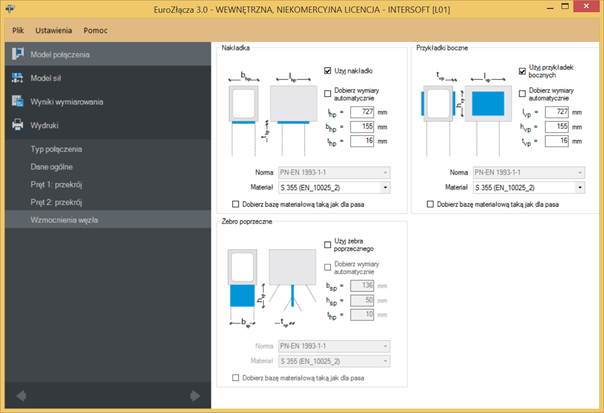Screen dimensions: 604x413
Task: Click the Nakładka width field showing 155
Action: pyautogui.click(x=362, y=126)
